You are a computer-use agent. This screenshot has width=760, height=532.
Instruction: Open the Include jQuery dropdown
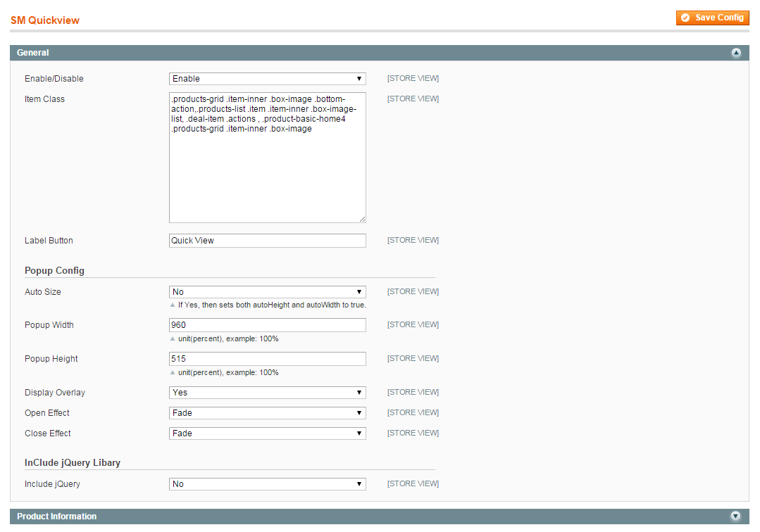pyautogui.click(x=267, y=484)
